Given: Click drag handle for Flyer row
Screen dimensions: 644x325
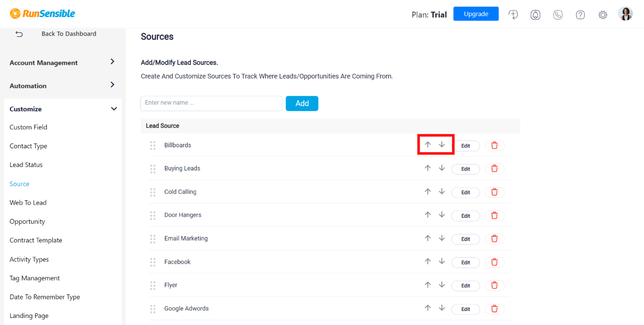Looking at the screenshot, I should click(x=152, y=285).
